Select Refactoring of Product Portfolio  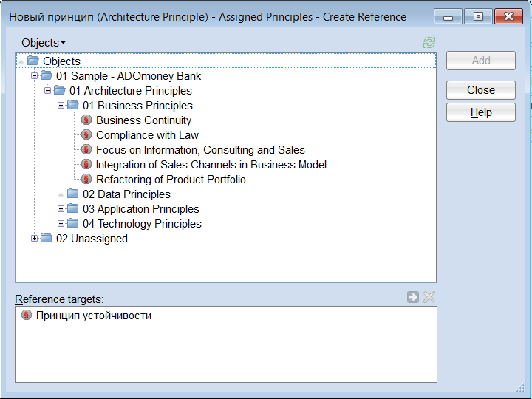pyautogui.click(x=171, y=179)
